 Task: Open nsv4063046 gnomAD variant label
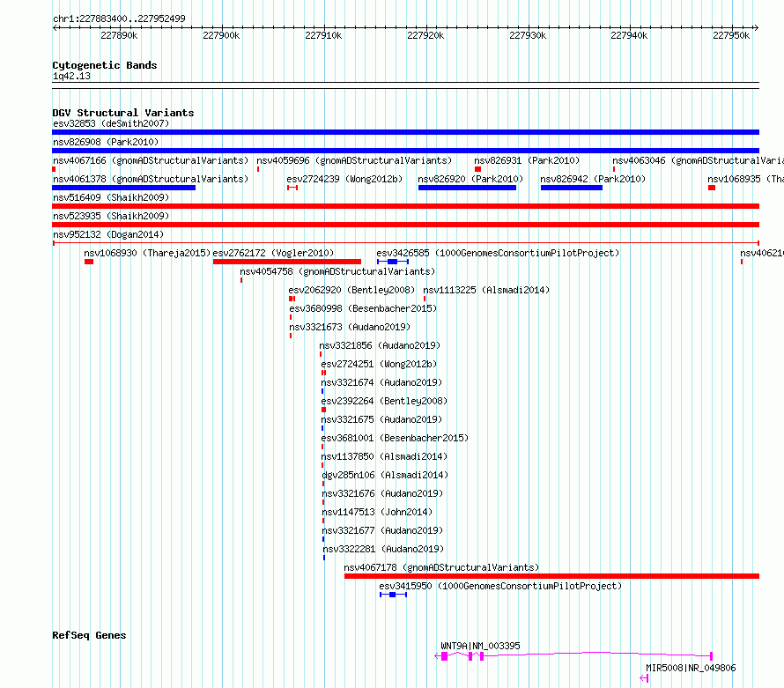[698, 160]
